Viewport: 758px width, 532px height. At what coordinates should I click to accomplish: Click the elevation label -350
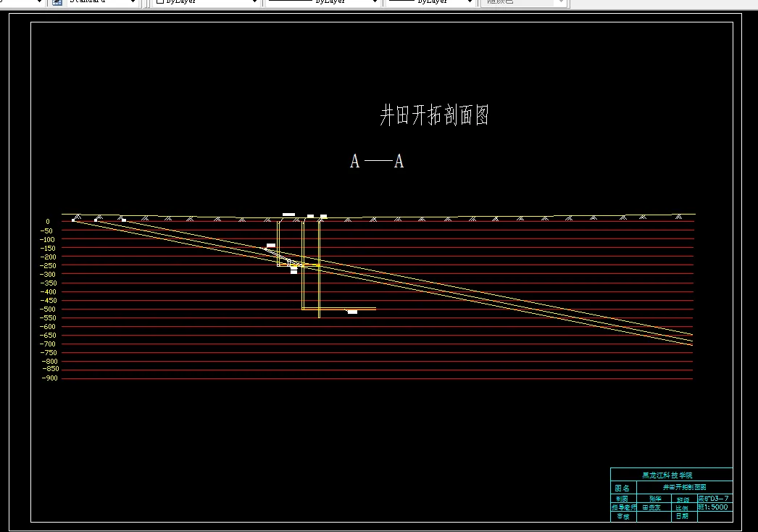pyautogui.click(x=49, y=283)
